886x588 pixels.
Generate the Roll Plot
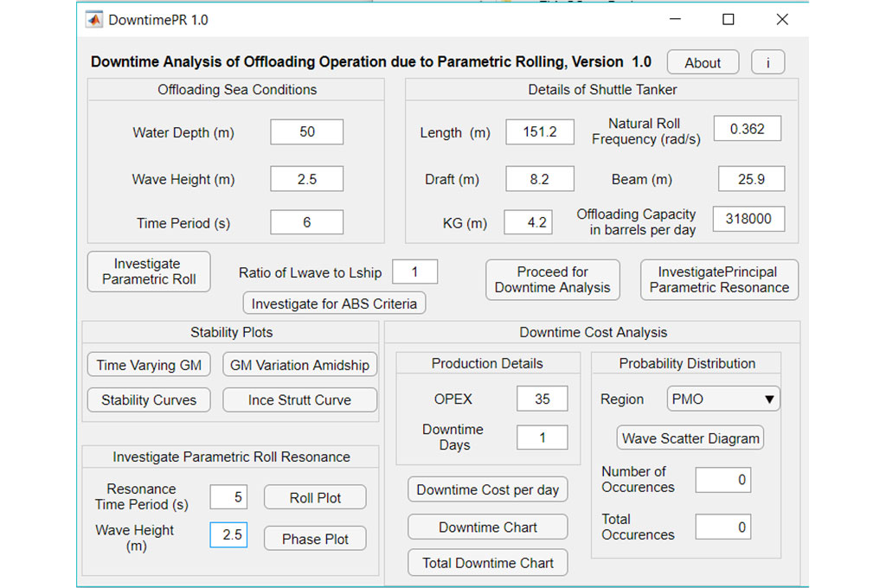pyautogui.click(x=315, y=497)
